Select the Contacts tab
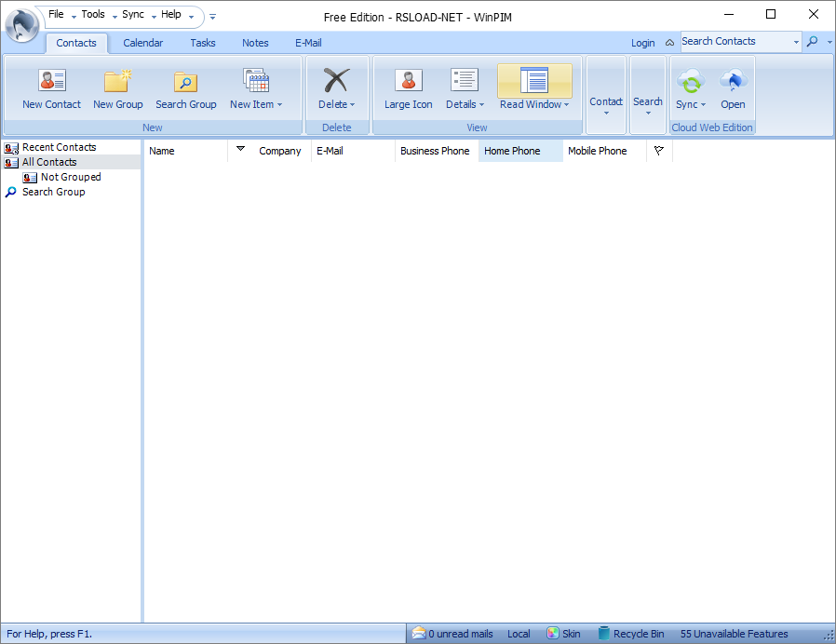This screenshot has width=836, height=644. click(x=76, y=43)
